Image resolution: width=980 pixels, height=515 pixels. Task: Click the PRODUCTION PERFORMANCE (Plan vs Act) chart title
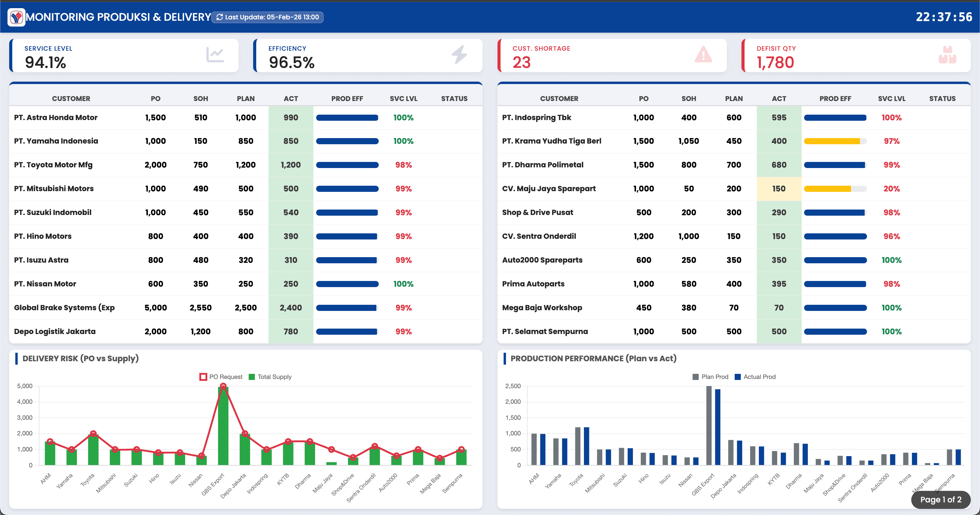(x=593, y=359)
